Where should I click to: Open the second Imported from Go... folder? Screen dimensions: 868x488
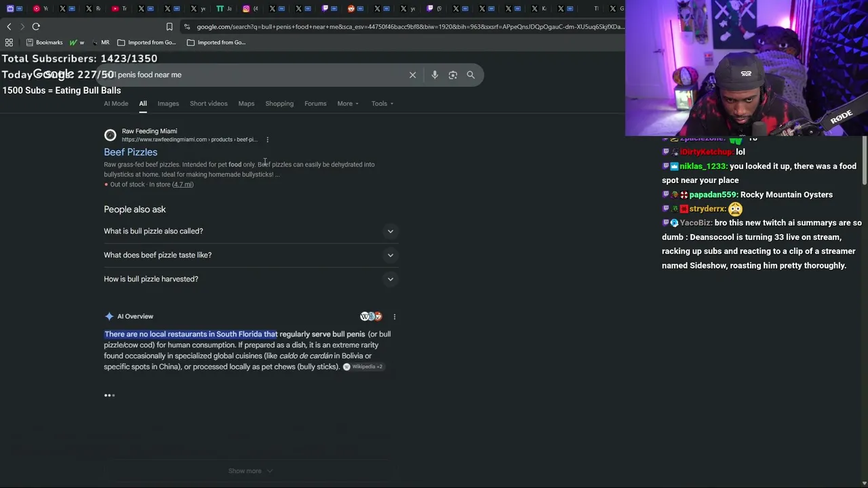click(216, 42)
